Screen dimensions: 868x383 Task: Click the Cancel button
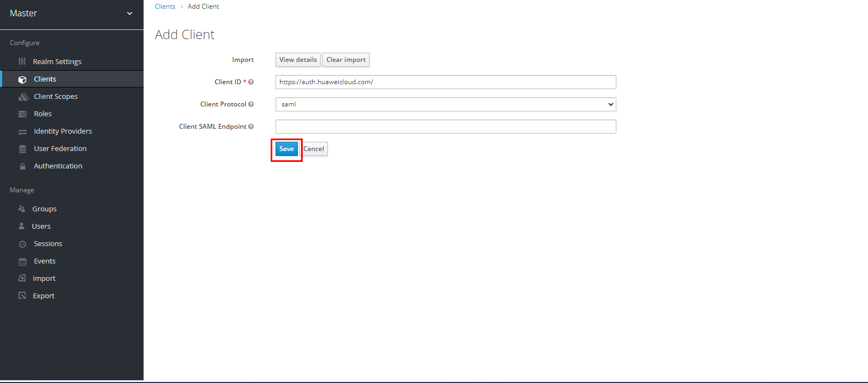(x=314, y=149)
